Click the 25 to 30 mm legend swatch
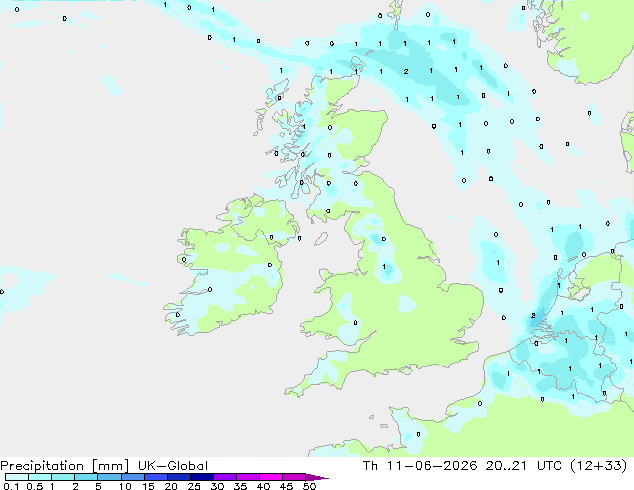 (201, 477)
